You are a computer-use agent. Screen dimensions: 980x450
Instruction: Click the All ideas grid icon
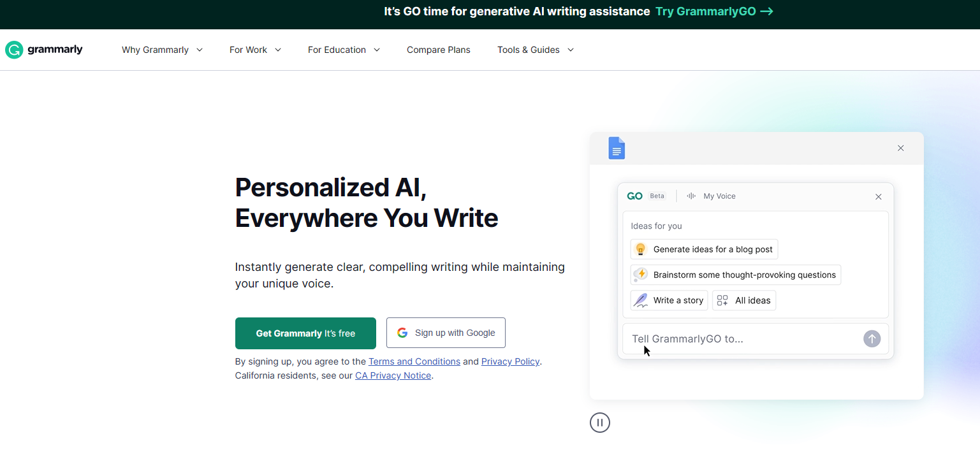tap(722, 300)
